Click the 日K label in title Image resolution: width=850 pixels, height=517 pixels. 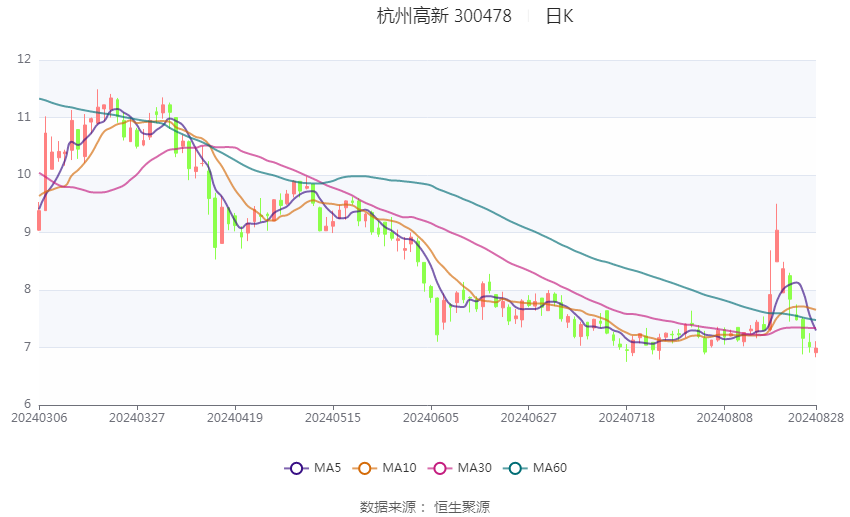559,16
